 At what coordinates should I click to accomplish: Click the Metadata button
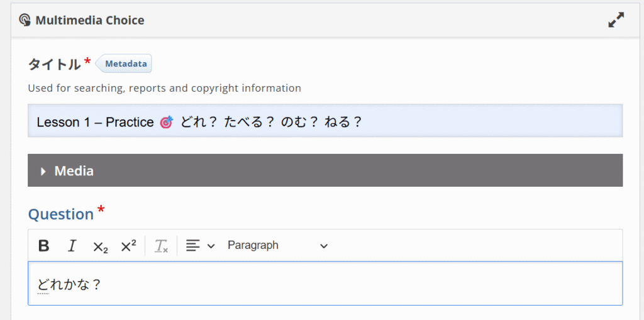click(126, 63)
